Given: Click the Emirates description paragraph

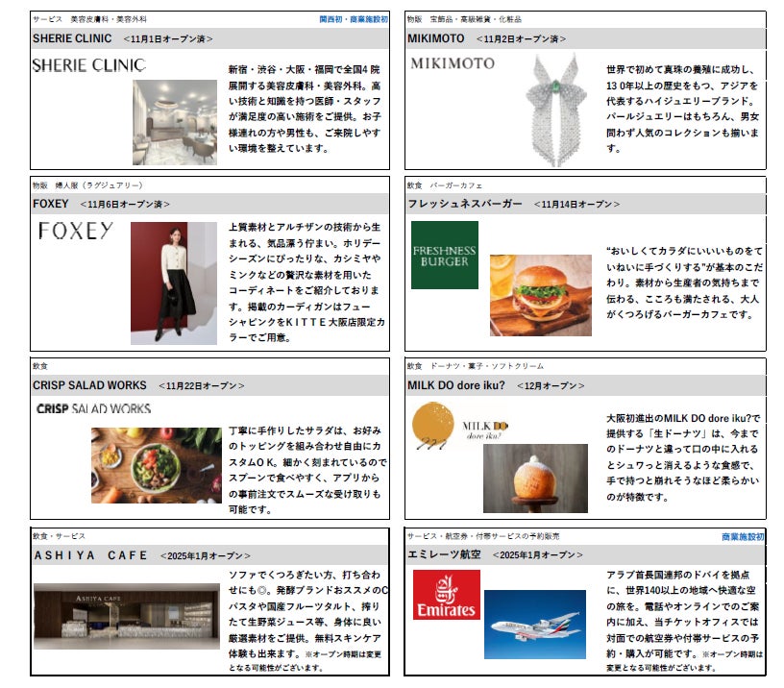Looking at the screenshot, I should point(684,621).
